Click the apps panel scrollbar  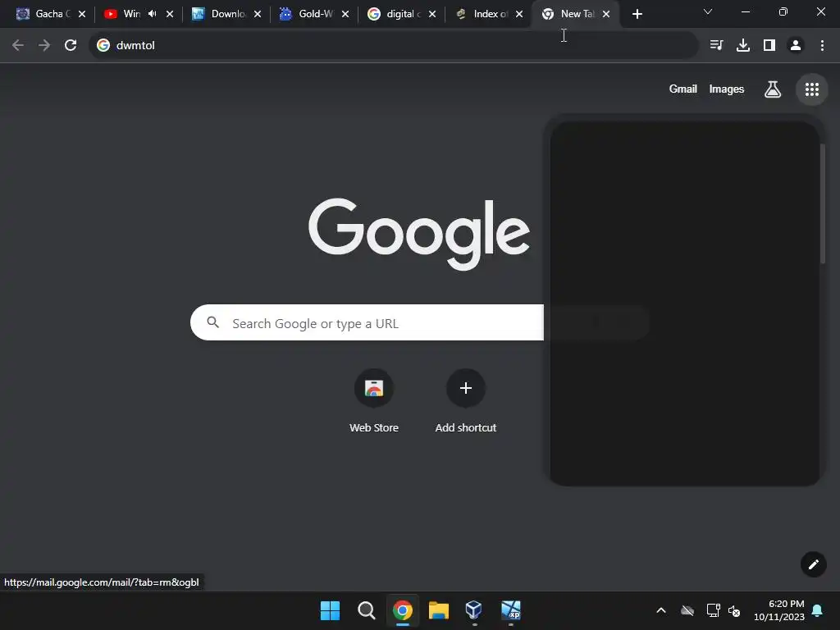point(822,203)
